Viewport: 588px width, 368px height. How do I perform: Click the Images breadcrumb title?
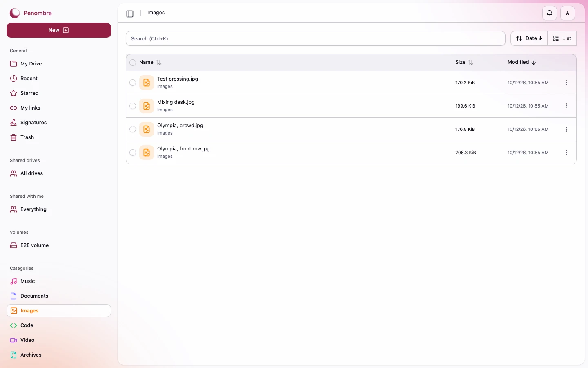coord(156,13)
